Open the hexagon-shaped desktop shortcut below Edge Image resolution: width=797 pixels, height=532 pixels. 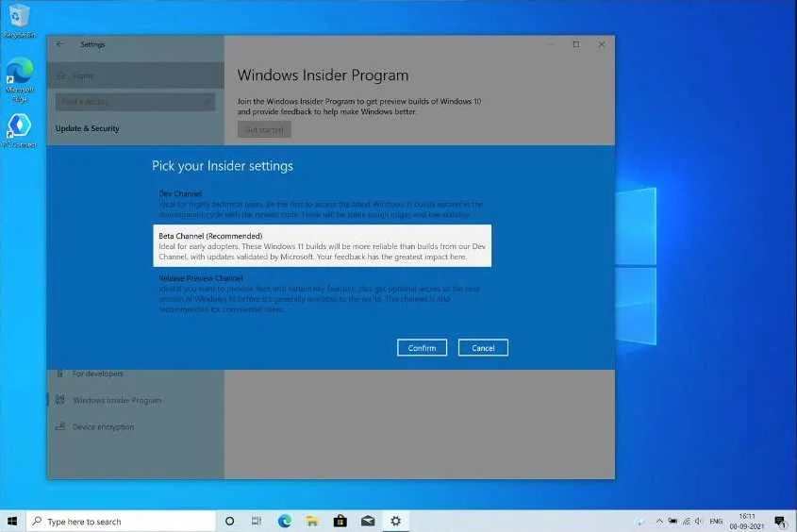(19, 130)
